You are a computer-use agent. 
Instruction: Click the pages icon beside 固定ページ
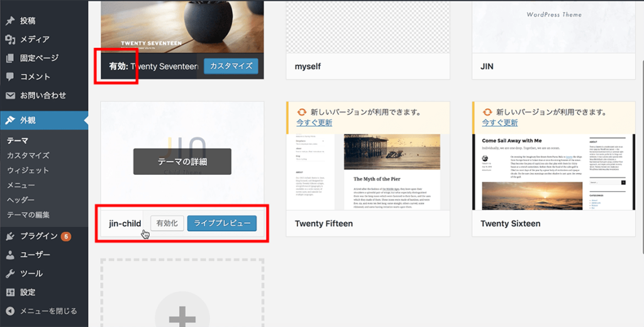tap(10, 58)
